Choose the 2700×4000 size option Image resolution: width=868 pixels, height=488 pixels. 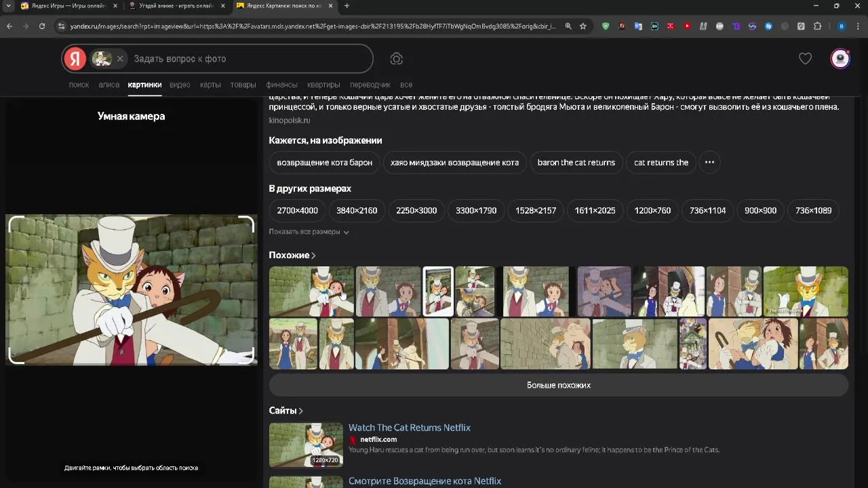pyautogui.click(x=297, y=211)
